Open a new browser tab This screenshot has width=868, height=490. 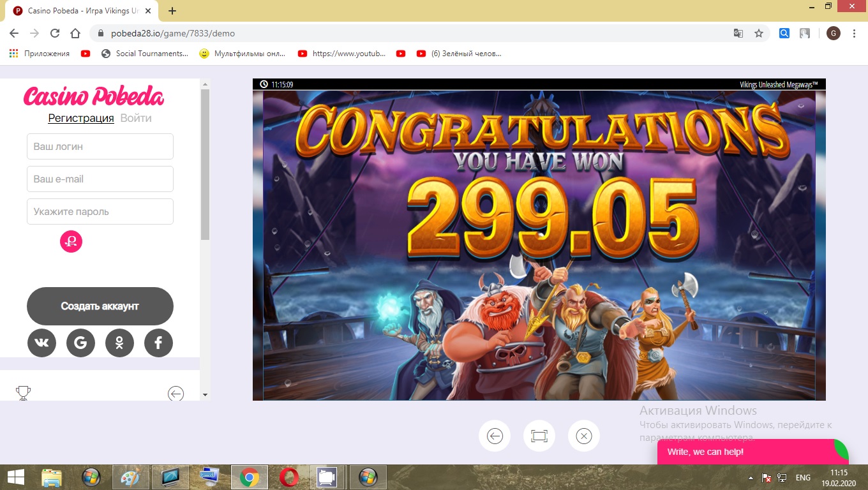pyautogui.click(x=172, y=11)
